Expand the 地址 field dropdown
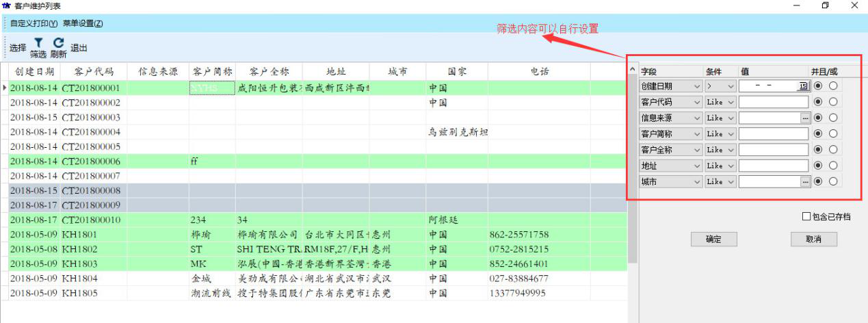868x323 pixels. coord(697,166)
